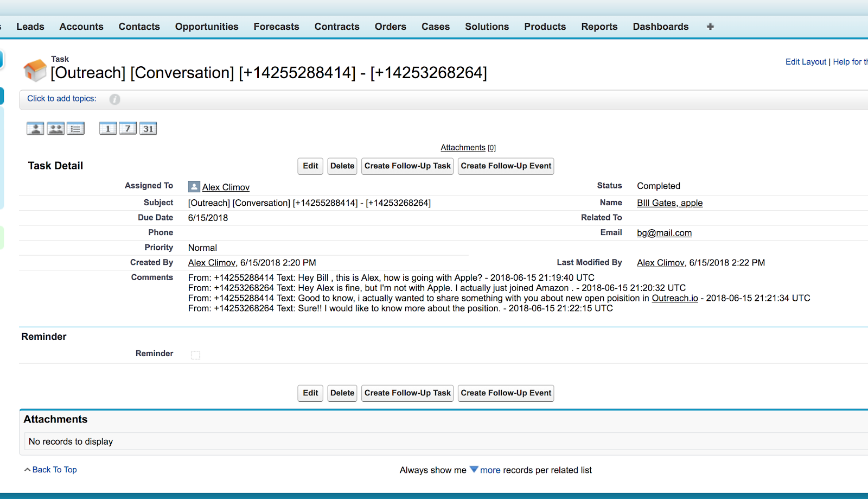Click the bottom Create Follow-Up Task button
The image size is (868, 499).
[407, 393]
